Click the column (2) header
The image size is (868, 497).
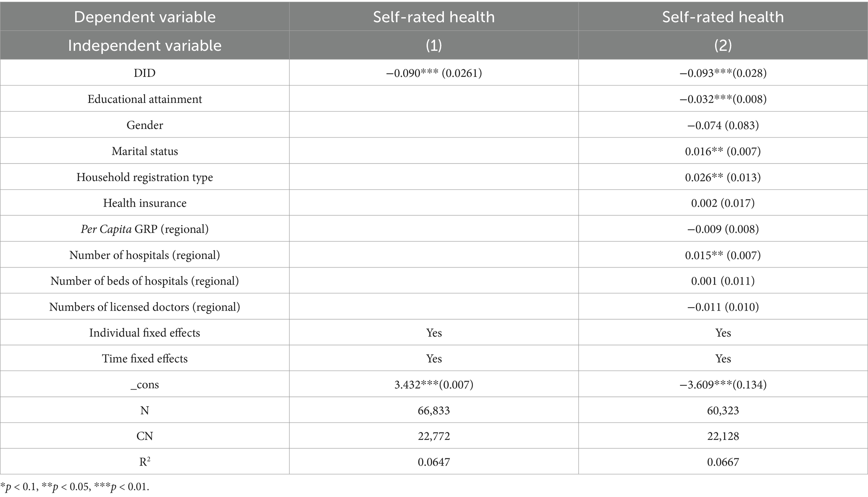pos(723,45)
